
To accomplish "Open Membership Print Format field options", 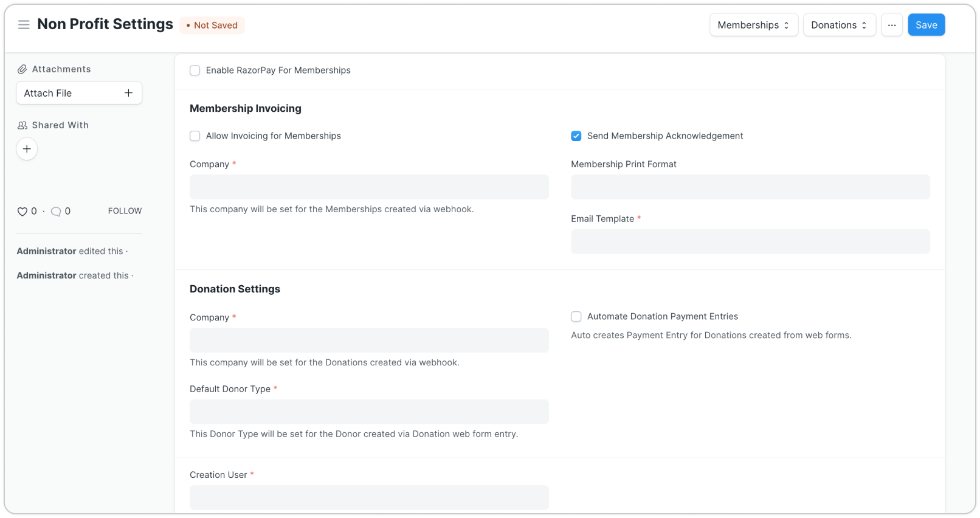I will tap(750, 187).
